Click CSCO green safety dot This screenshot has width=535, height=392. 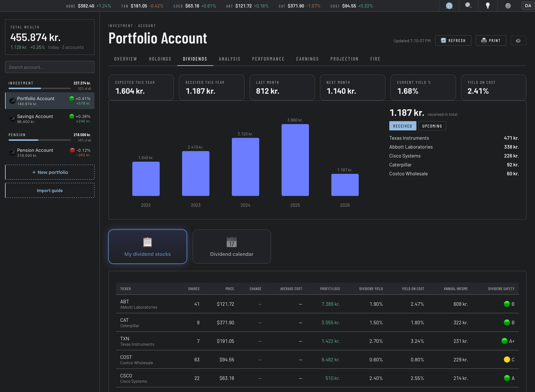click(507, 378)
